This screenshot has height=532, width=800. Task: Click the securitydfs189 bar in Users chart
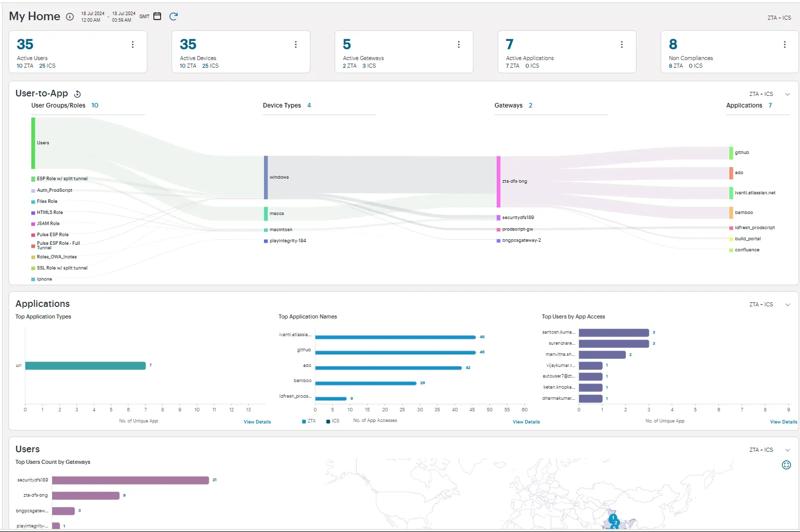[130, 481]
